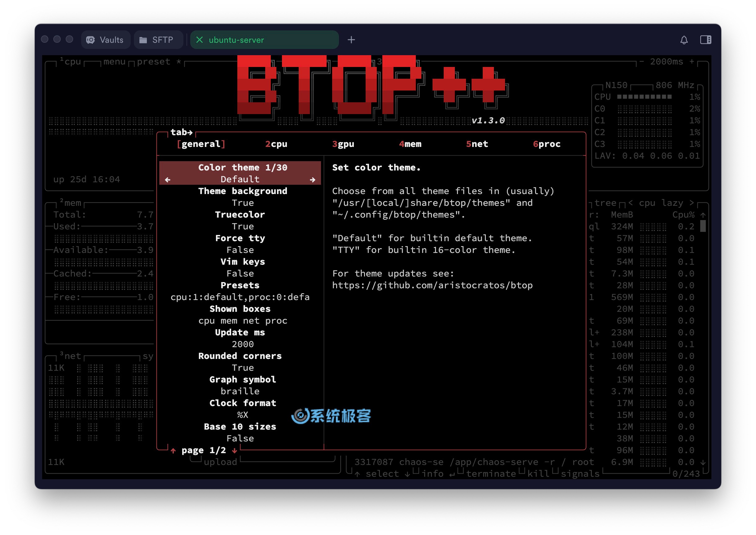This screenshot has height=535, width=756.
Task: Click the LAV load average text
Action: point(647,156)
